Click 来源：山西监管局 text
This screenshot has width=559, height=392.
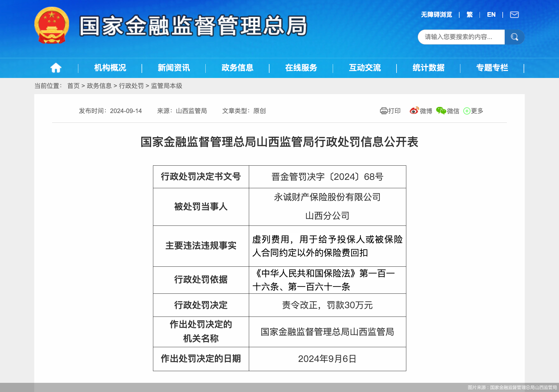[182, 111]
